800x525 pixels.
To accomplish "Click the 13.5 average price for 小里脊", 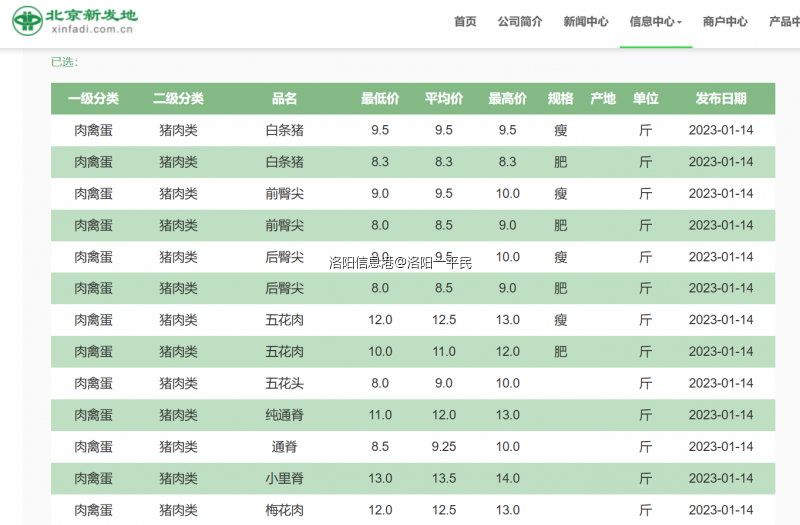I will tap(444, 479).
